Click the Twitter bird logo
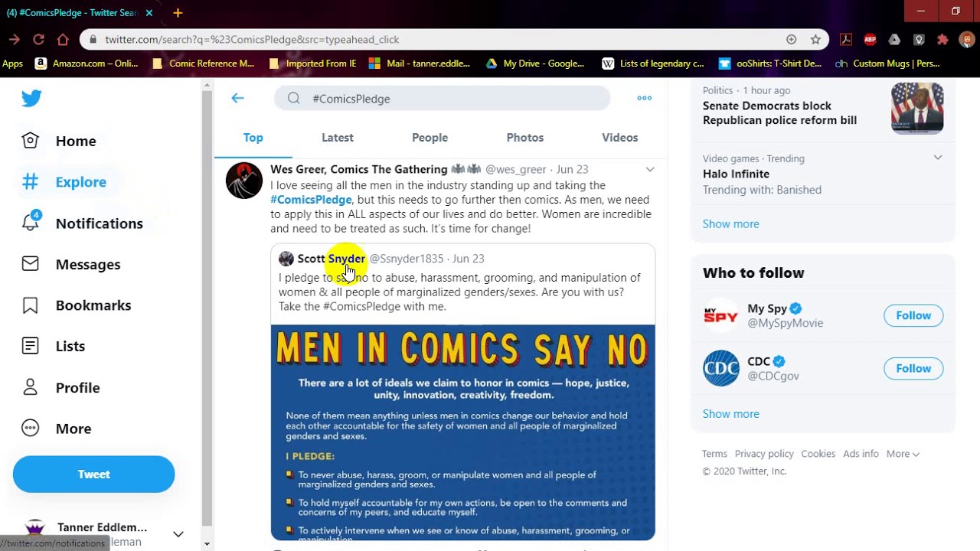 pyautogui.click(x=31, y=99)
